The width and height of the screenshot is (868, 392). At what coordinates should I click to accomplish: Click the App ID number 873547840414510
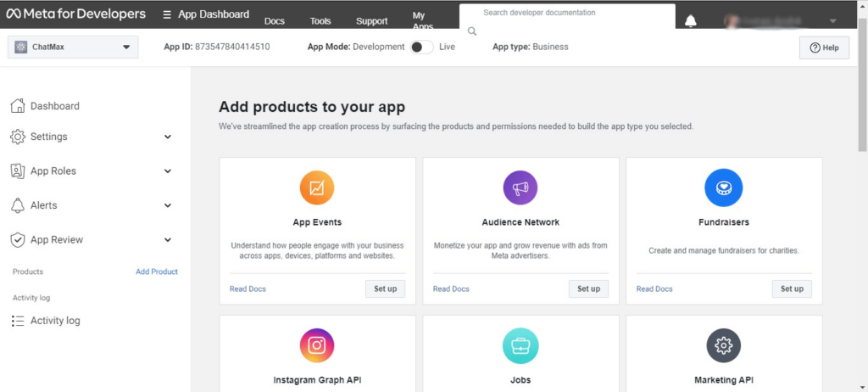[232, 48]
